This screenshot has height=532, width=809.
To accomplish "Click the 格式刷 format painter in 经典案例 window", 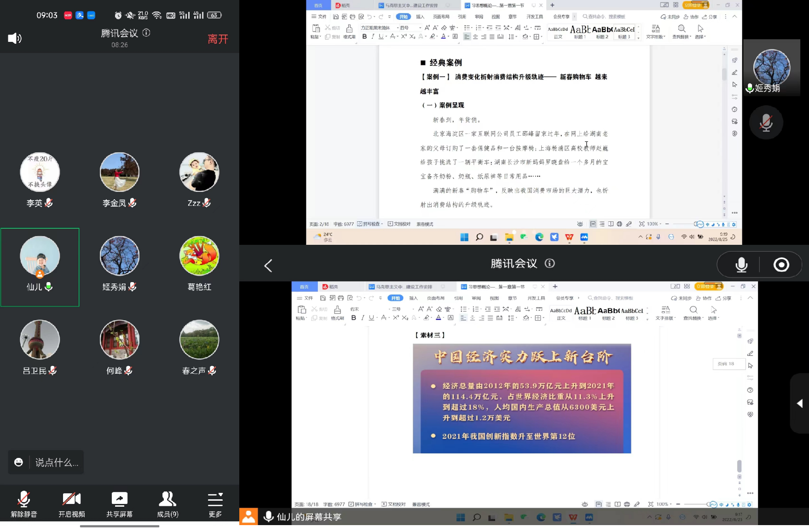I will (349, 31).
